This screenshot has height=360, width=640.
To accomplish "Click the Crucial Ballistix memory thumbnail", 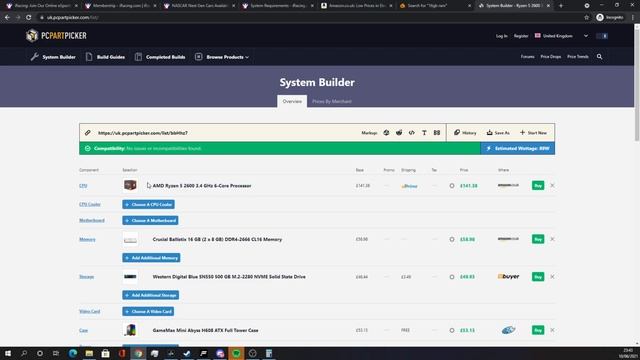I will [x=130, y=239].
